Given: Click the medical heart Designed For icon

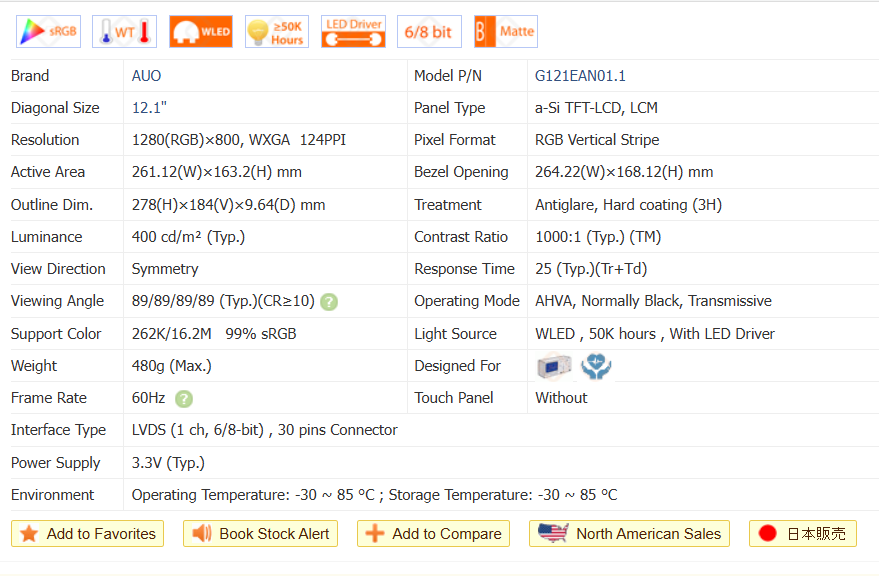Looking at the screenshot, I should 597,367.
